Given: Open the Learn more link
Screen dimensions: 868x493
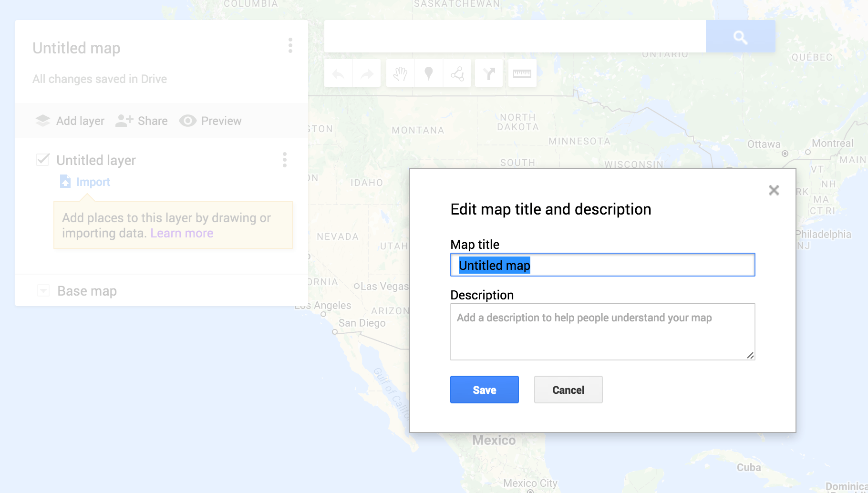Looking at the screenshot, I should pos(182,233).
